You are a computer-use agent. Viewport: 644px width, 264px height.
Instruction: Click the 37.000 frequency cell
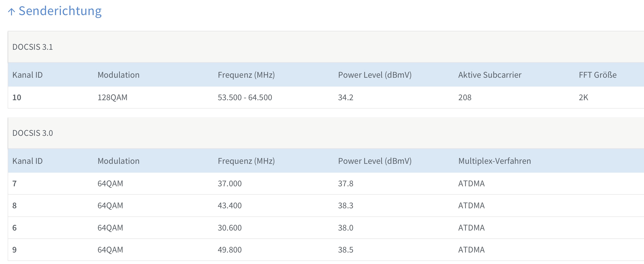tap(230, 183)
